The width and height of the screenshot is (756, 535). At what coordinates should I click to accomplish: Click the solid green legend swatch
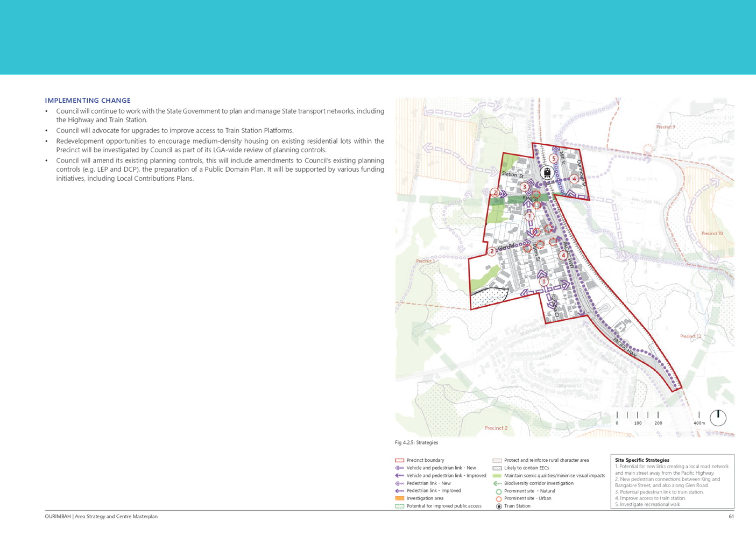coord(497,476)
